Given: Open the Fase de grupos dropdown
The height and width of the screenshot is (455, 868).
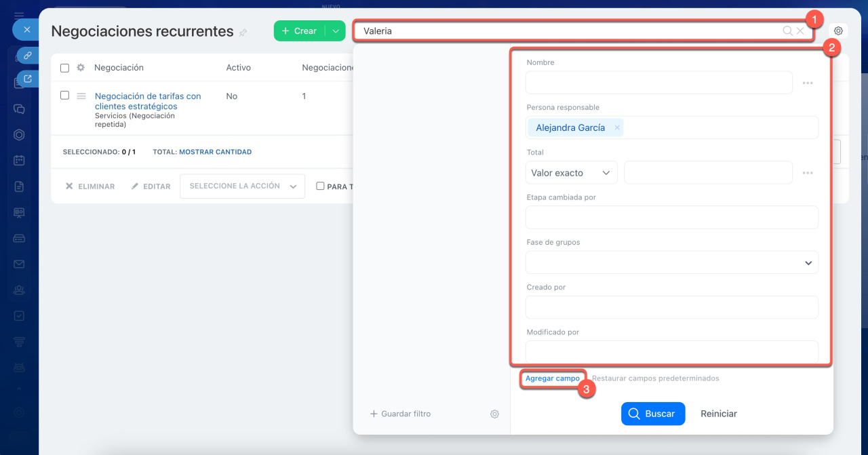Looking at the screenshot, I should click(x=671, y=263).
